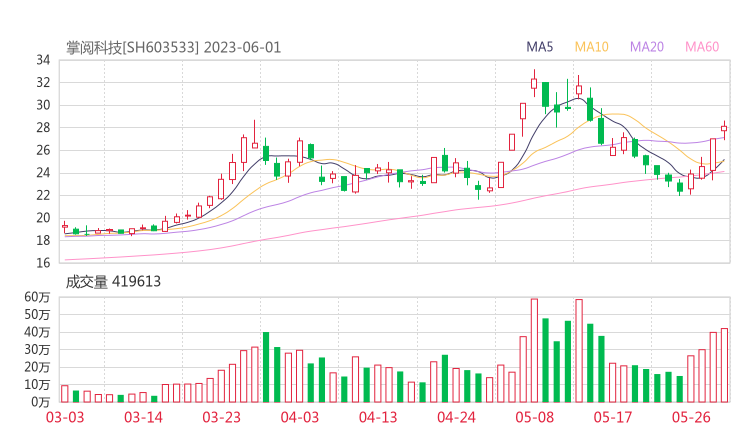Click the last candlestick near price 28
Viewport: 740px width, 440px height.
pyautogui.click(x=724, y=128)
